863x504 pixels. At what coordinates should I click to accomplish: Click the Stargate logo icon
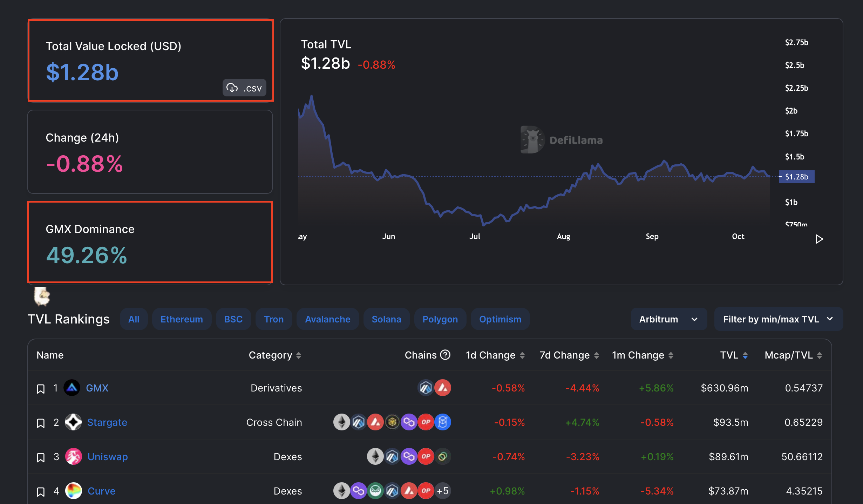(x=73, y=422)
